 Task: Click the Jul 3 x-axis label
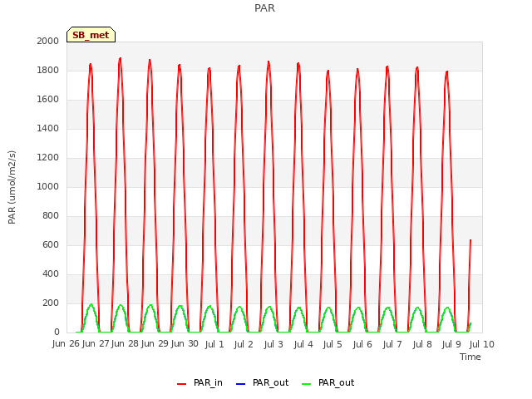[273, 345]
